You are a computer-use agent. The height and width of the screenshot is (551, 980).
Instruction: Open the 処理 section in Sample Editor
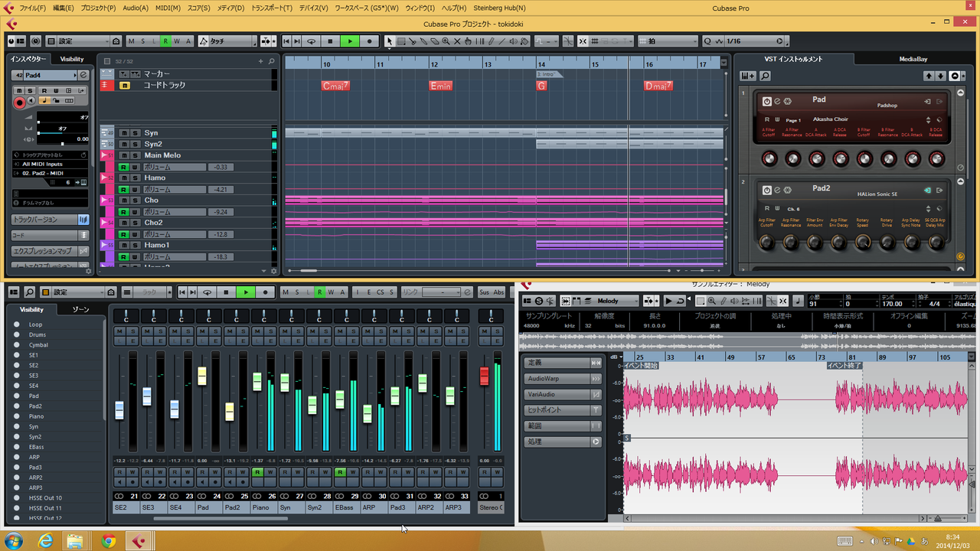point(563,442)
